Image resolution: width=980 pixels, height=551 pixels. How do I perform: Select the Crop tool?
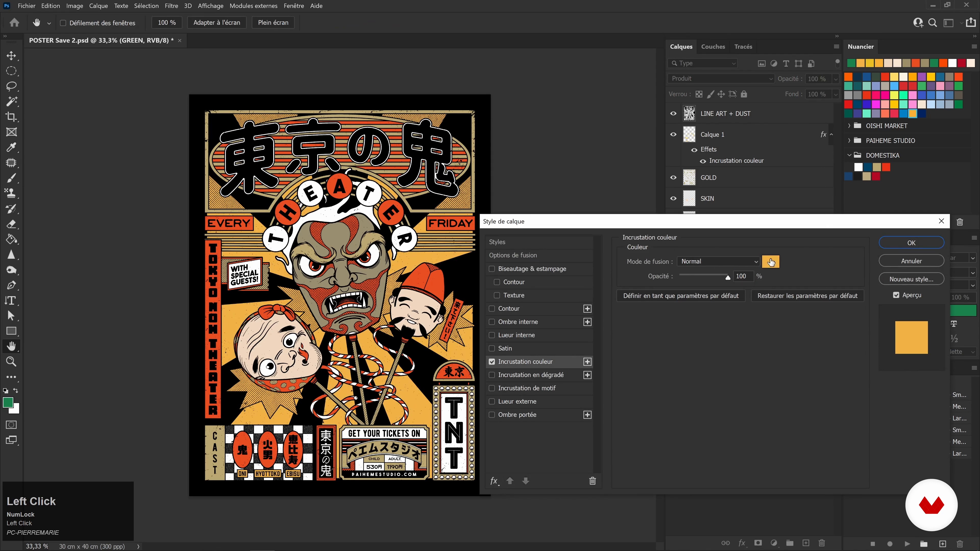[x=11, y=117]
